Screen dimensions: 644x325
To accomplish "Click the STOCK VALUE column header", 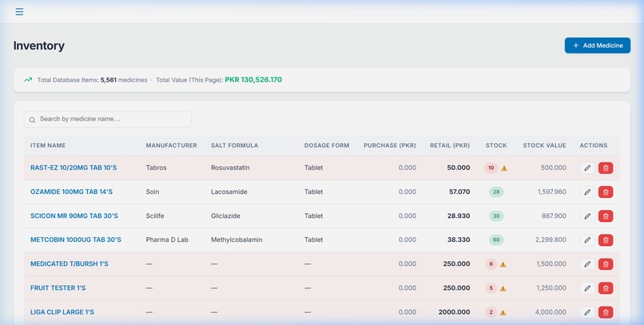I will (x=545, y=145).
